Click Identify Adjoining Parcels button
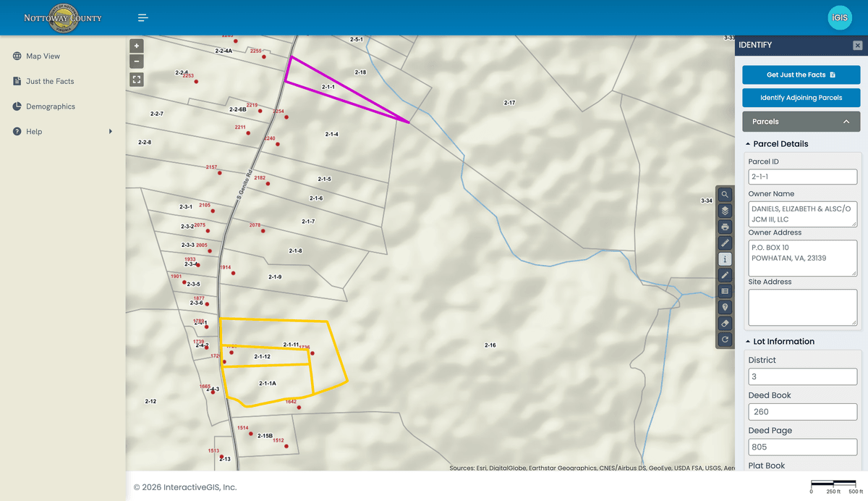Viewport: 868px width, 501px height. 801,98
